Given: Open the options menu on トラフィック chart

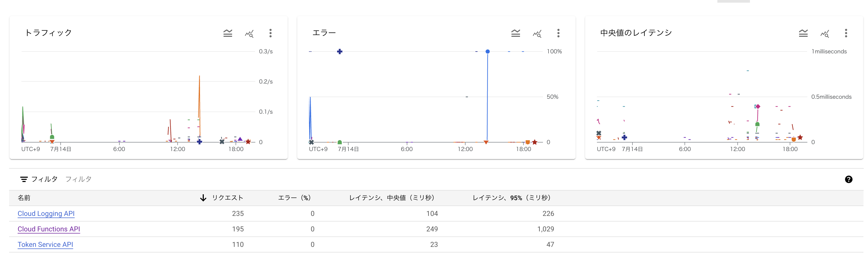Looking at the screenshot, I should 271,33.
